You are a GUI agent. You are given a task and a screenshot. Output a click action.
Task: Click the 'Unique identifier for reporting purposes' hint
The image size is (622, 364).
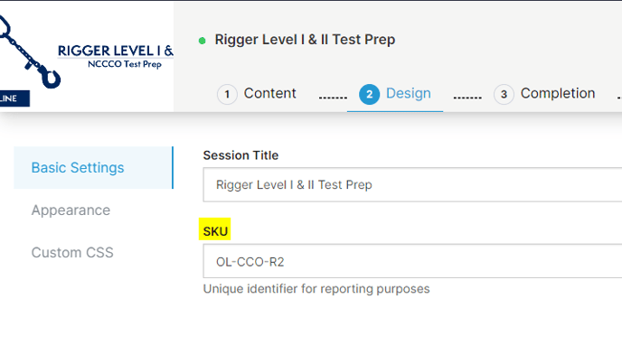pos(316,289)
